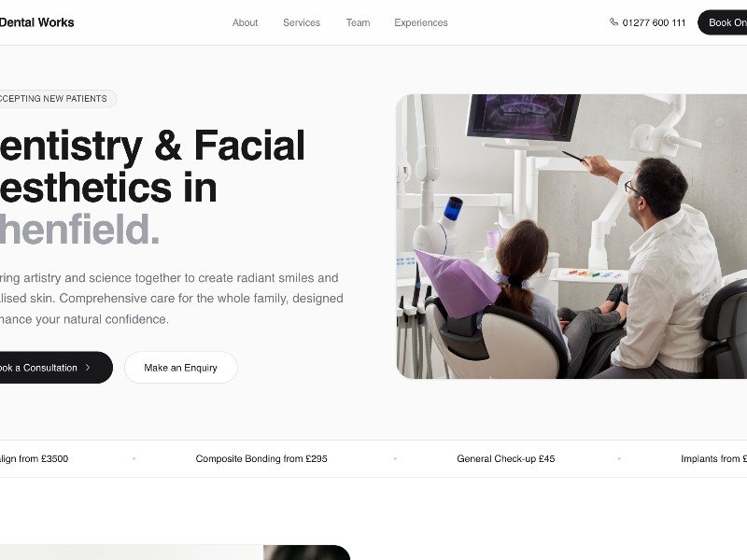Select Experiences in the top navigation
The height and width of the screenshot is (560, 747).
(421, 22)
